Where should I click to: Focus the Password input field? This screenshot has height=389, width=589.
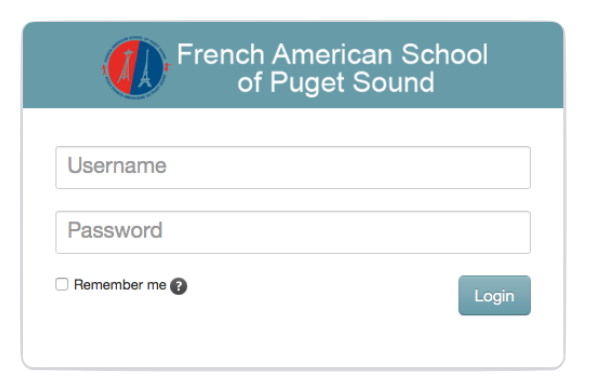click(x=293, y=232)
